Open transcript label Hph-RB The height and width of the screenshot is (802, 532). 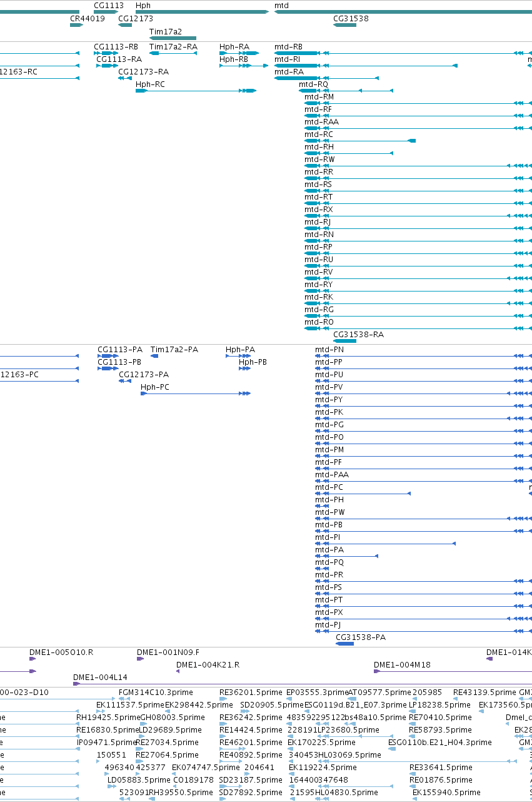[233, 59]
